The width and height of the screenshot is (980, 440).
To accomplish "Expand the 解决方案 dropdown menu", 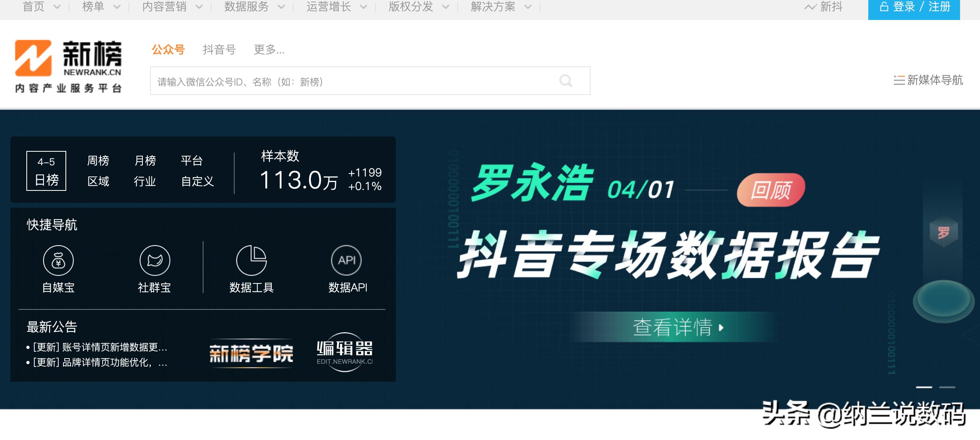I will point(493,7).
